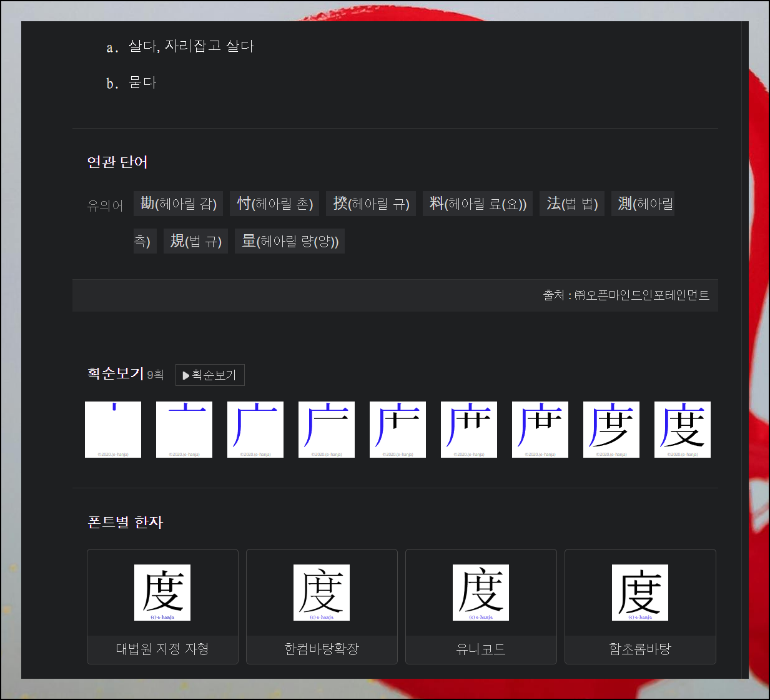
Task: Select the 대법원 지정 자형 font card
Action: point(162,606)
